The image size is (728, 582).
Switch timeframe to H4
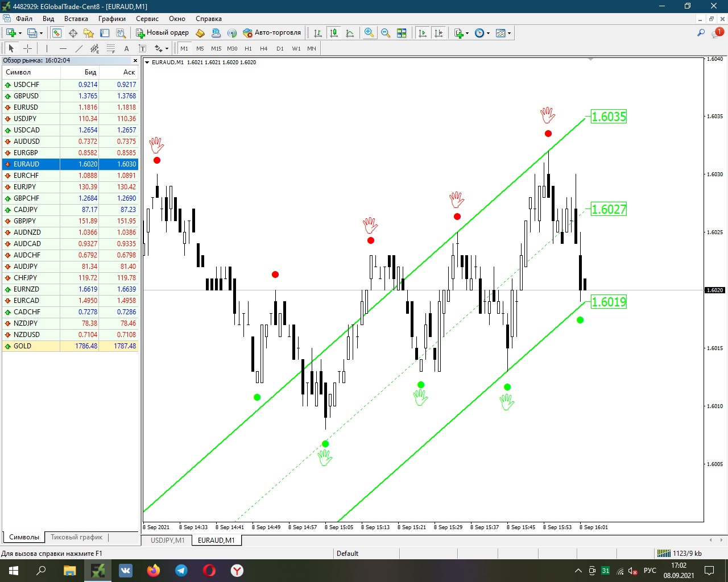[264, 48]
